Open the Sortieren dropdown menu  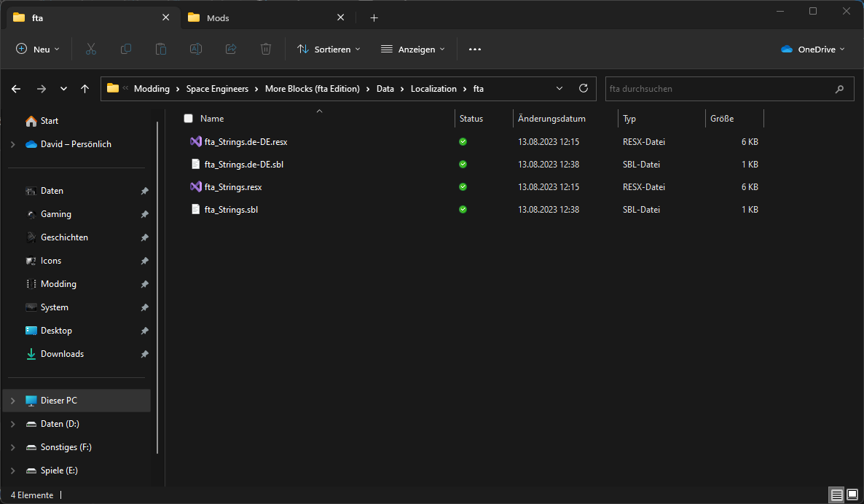click(329, 49)
